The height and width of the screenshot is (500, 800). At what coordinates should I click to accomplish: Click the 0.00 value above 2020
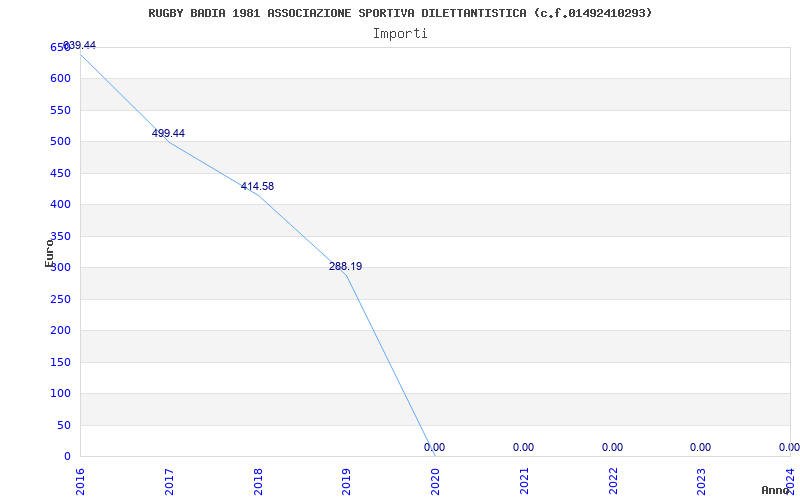[x=434, y=447]
